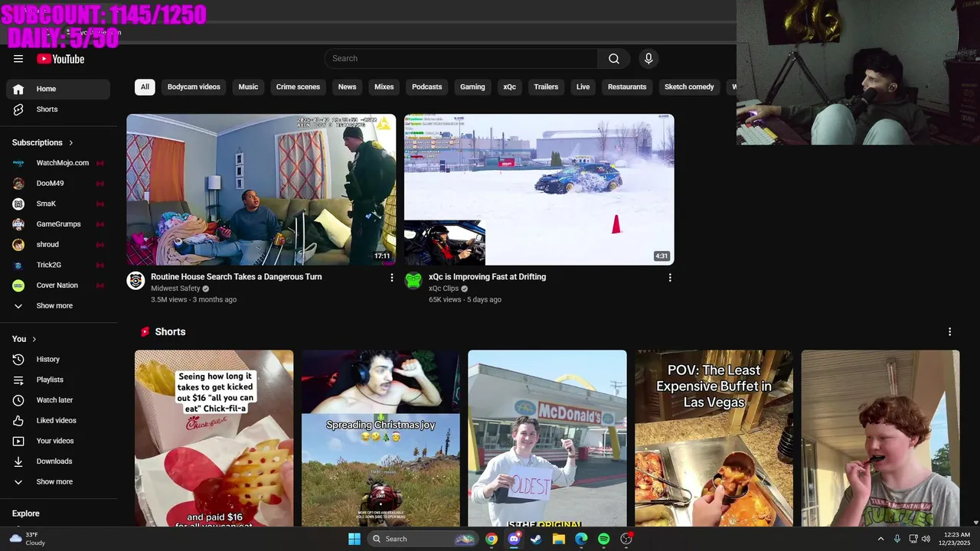Open Home in the sidebar
980x551 pixels.
(58, 89)
